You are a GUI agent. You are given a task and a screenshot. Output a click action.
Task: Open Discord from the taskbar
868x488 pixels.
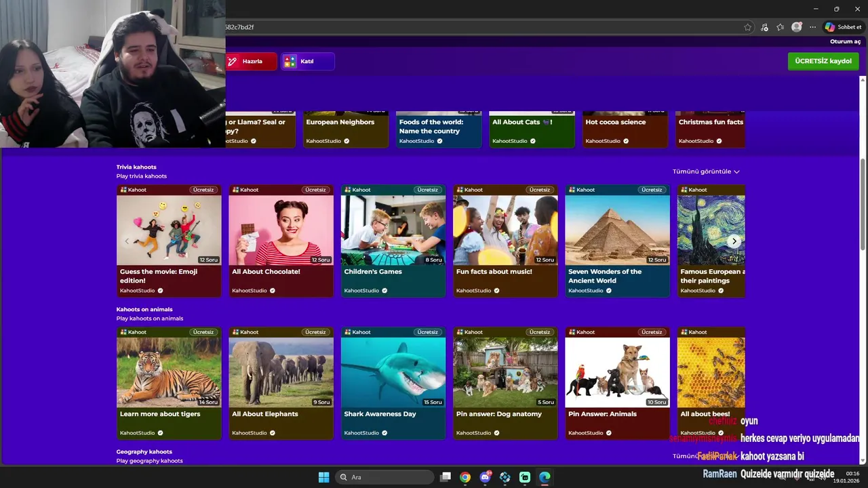pos(485,477)
